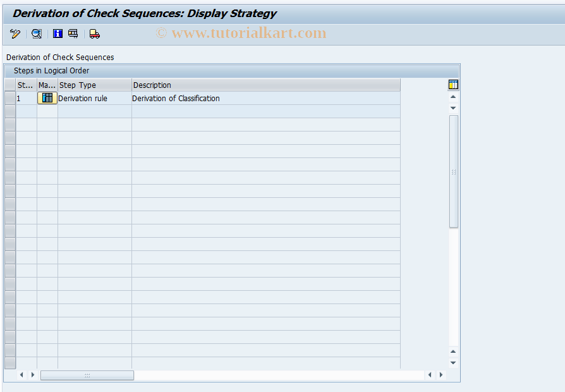Click the upper scroll-up arrow of the table

coord(453,97)
